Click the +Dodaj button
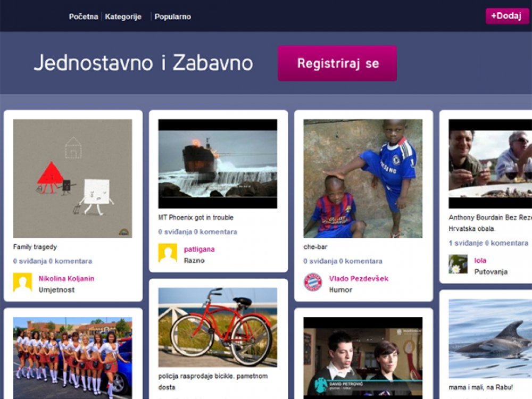This screenshot has height=399, width=532. [x=507, y=16]
